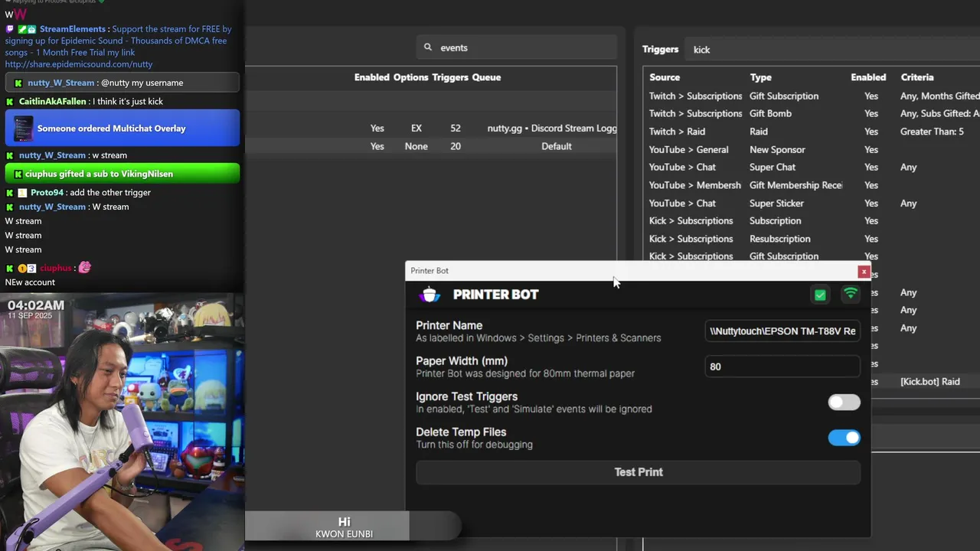The width and height of the screenshot is (980, 551).
Task: Select the Twitch Gift Subscription trigger row
Action: pyautogui.click(x=812, y=96)
